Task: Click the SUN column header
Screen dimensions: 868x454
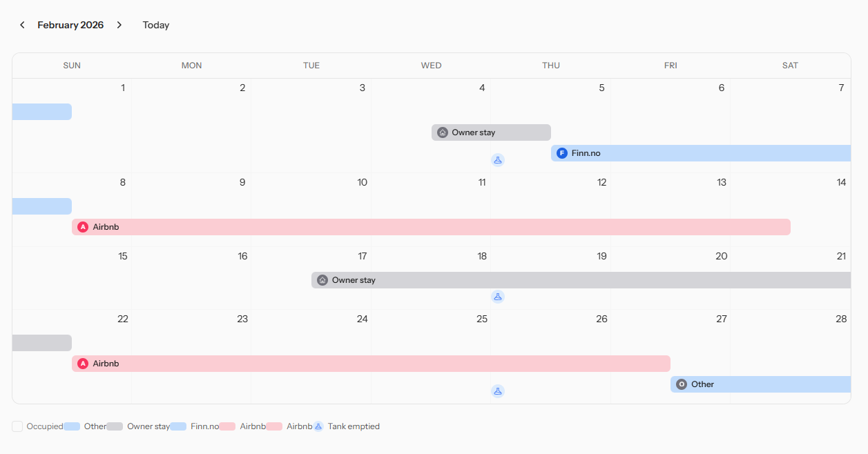Action: tap(72, 66)
